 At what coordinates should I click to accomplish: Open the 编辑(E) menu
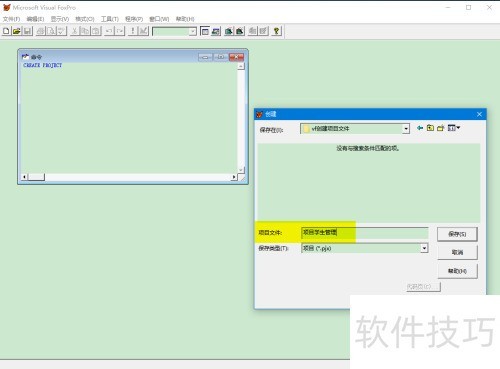tap(35, 19)
